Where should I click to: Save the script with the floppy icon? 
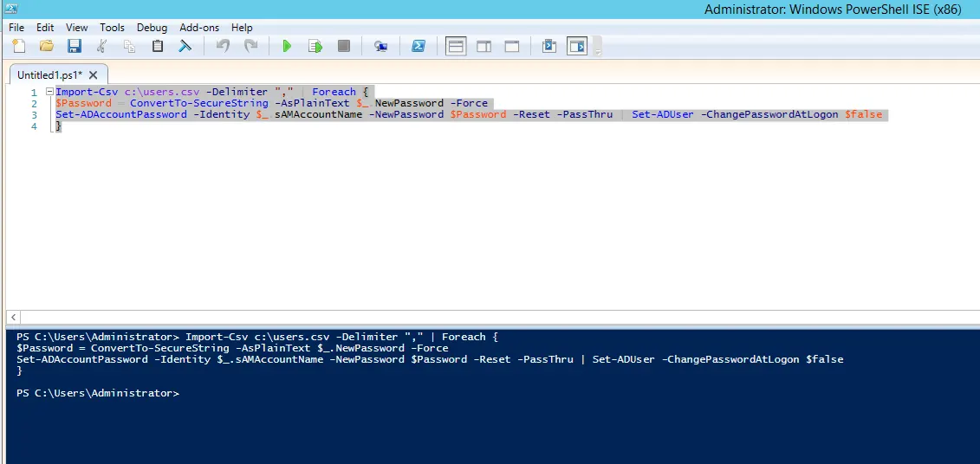tap(75, 46)
